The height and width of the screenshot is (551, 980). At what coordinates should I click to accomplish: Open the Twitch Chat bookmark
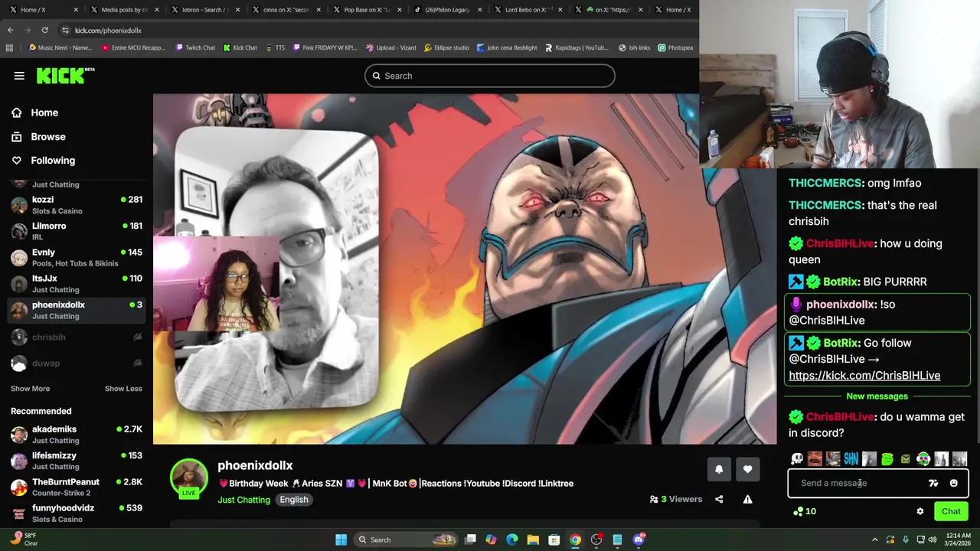[x=195, y=47]
